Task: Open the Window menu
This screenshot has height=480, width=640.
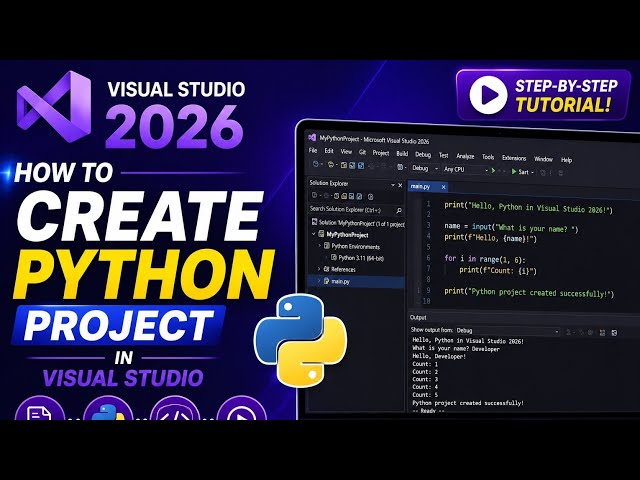Action: pyautogui.click(x=543, y=159)
